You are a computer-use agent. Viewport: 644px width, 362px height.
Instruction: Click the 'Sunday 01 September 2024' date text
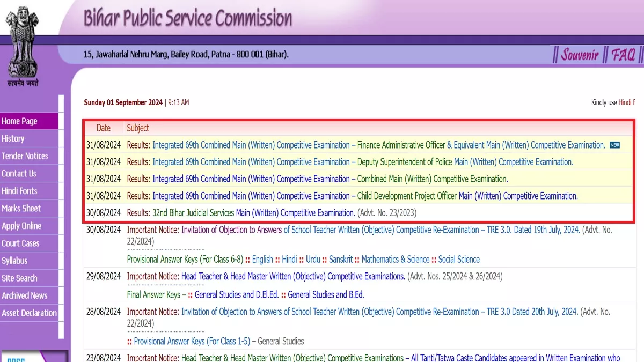coord(123,102)
